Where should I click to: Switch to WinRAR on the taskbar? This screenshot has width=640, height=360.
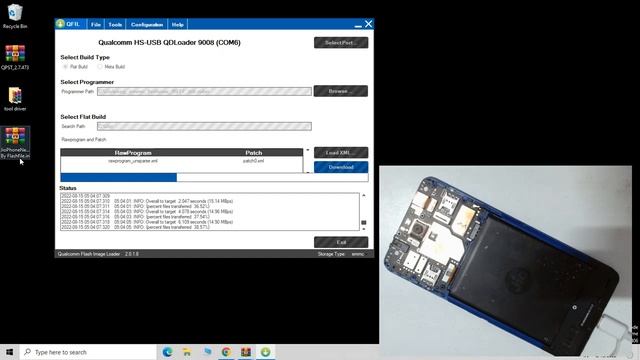click(x=246, y=352)
